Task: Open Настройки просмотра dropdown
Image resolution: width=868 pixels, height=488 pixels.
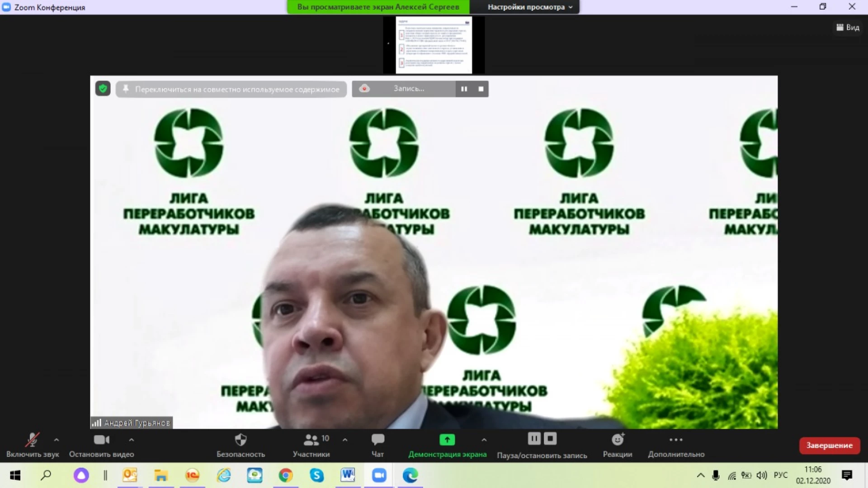Action: coord(530,7)
